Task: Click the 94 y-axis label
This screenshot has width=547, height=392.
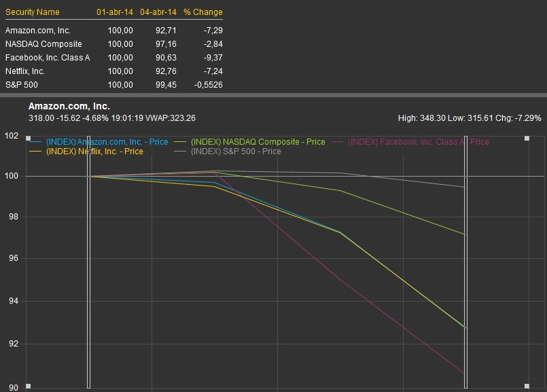Action: (14, 301)
